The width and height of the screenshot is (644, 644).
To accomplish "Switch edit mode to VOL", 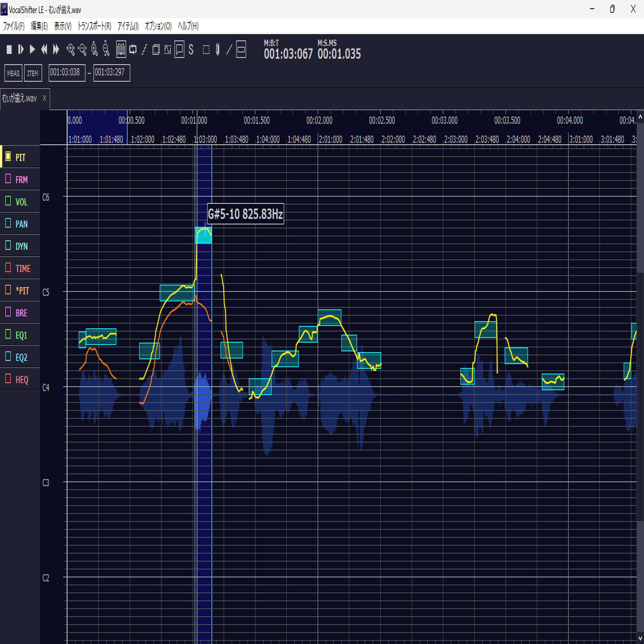I will pos(20,201).
